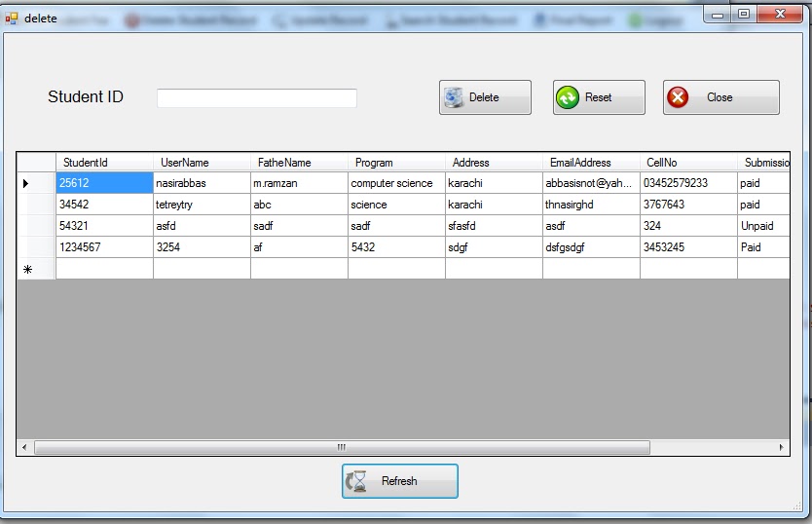Click the Submission column header
The image size is (812, 524).
click(763, 163)
